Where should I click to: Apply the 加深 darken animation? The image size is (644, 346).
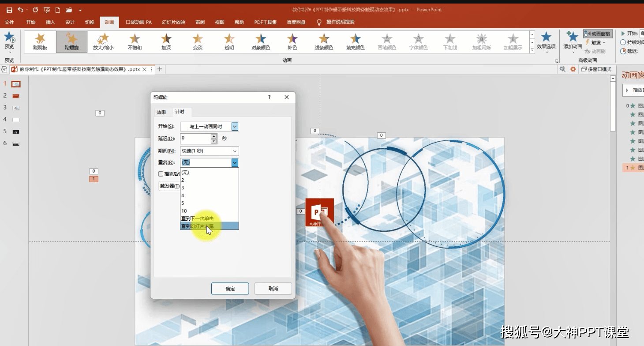coord(166,42)
